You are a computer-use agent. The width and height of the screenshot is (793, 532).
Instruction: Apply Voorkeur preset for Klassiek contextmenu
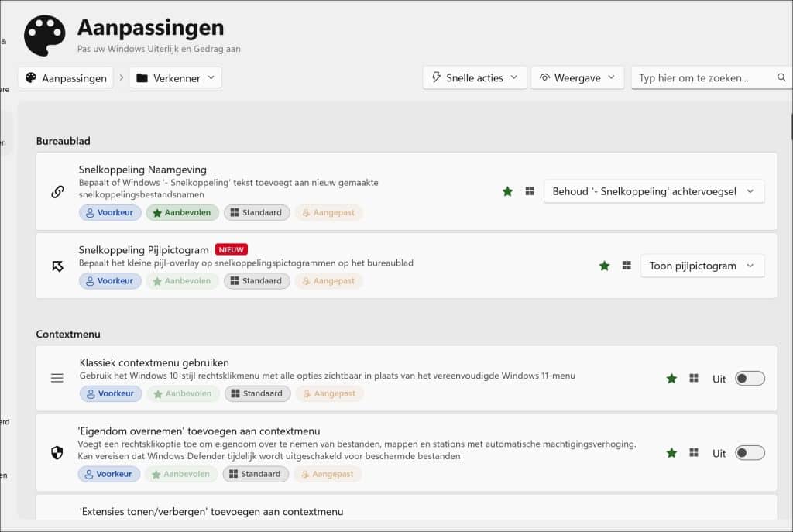point(110,393)
